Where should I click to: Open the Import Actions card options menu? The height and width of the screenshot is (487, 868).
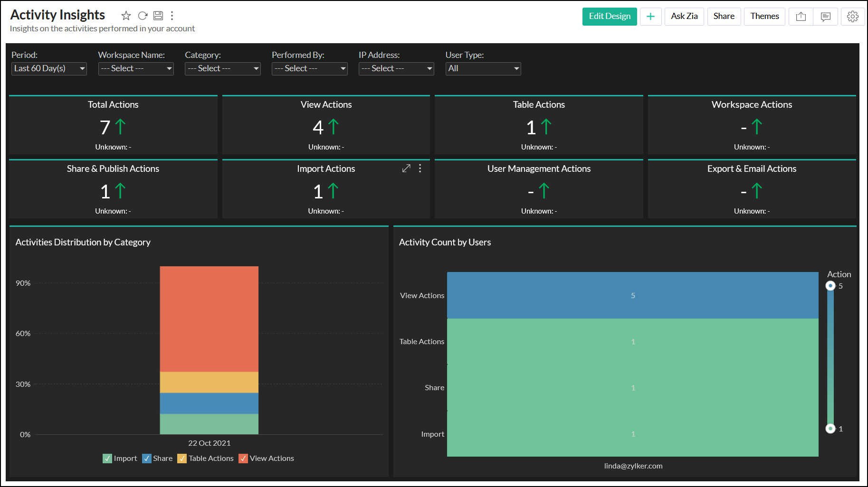(420, 168)
